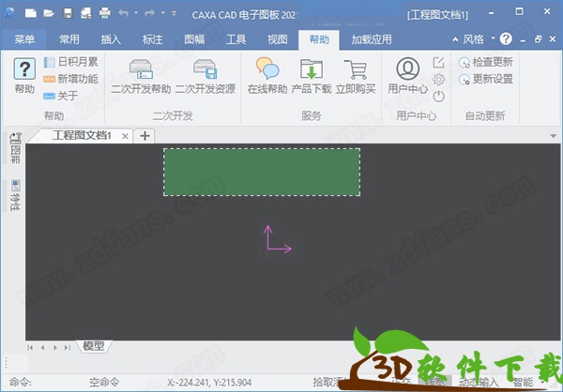The width and height of the screenshot is (563, 392).
Task: Expand the Redo history dropdown arrow
Action: [x=162, y=13]
